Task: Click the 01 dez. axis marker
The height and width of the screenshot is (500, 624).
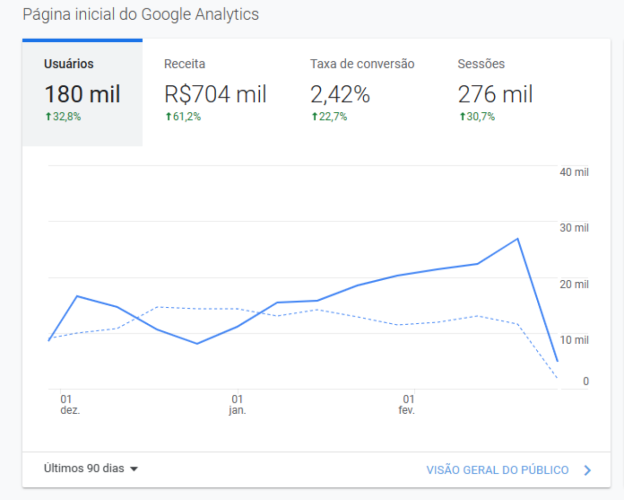Action: point(70,404)
